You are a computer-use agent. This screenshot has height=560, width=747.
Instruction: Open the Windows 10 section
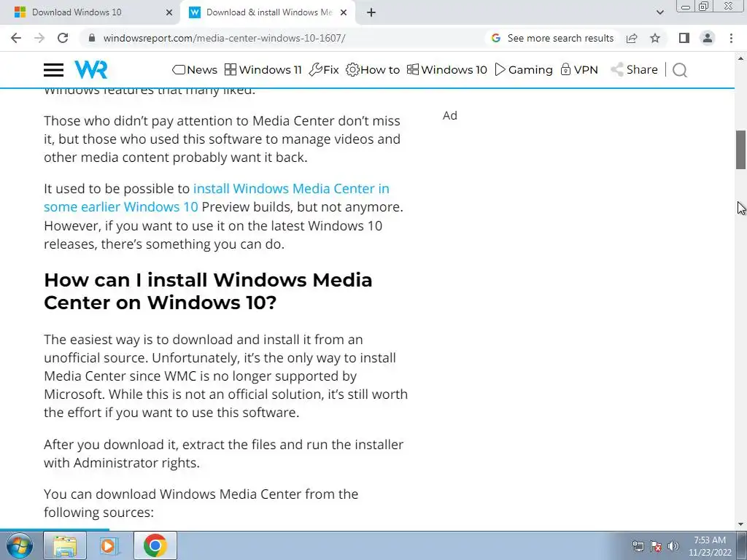(x=447, y=69)
